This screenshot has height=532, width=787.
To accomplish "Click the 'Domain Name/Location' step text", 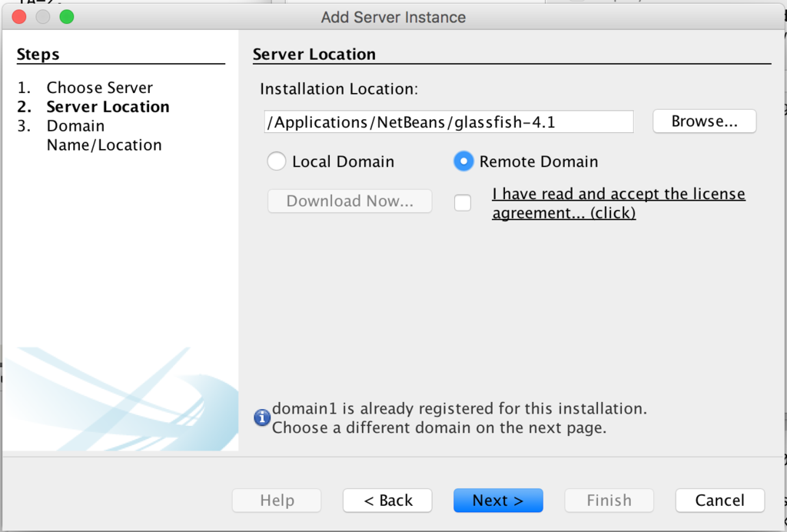I will (x=104, y=135).
